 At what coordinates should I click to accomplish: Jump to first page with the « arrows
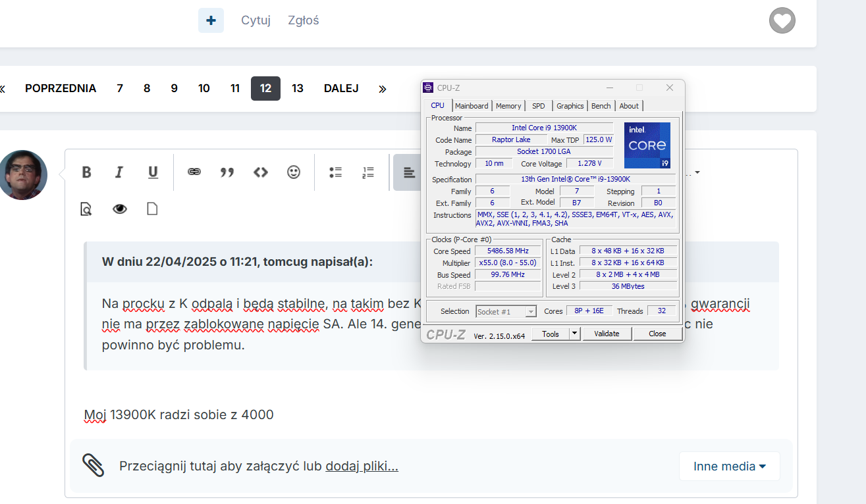click(3, 88)
